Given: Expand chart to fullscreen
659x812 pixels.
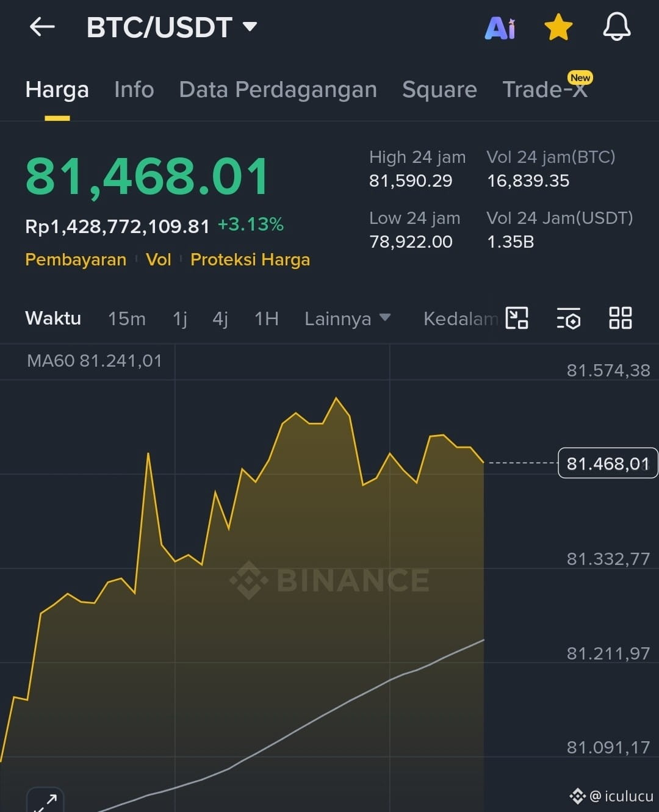Looking at the screenshot, I should (x=45, y=800).
